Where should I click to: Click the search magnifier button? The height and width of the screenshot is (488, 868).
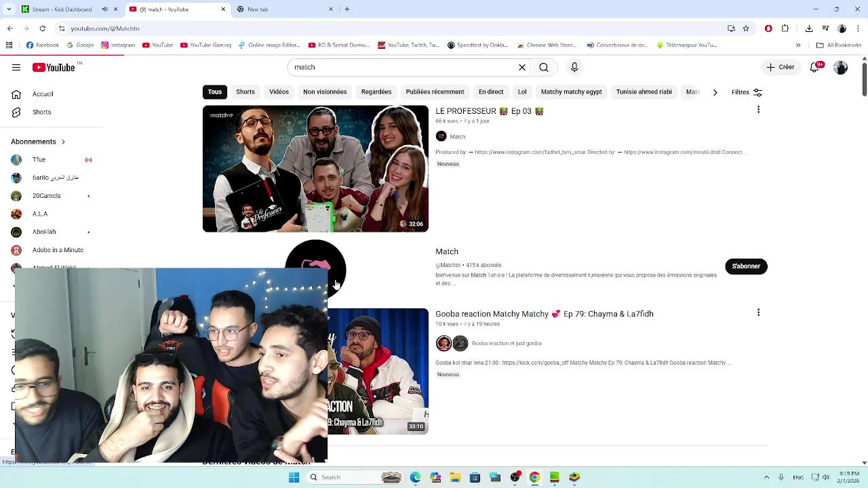click(x=544, y=67)
